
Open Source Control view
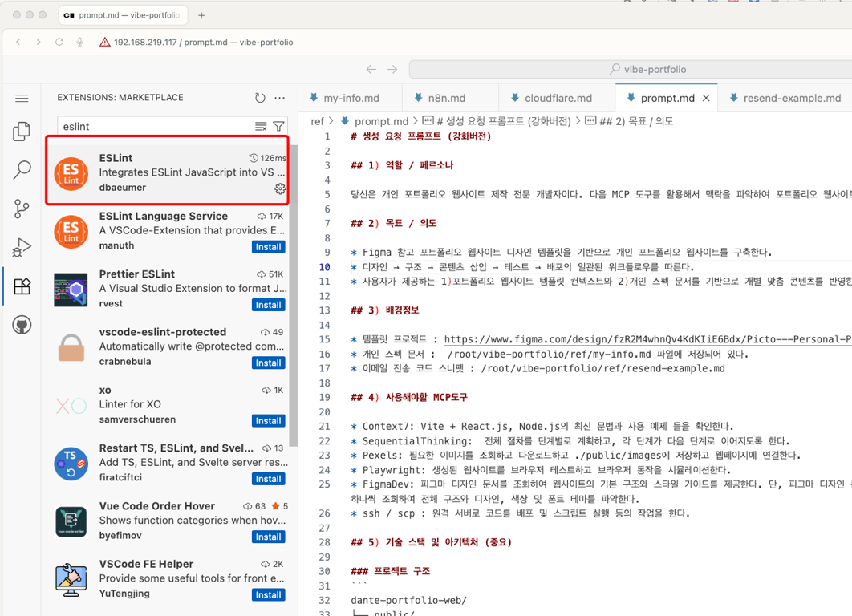[x=22, y=209]
